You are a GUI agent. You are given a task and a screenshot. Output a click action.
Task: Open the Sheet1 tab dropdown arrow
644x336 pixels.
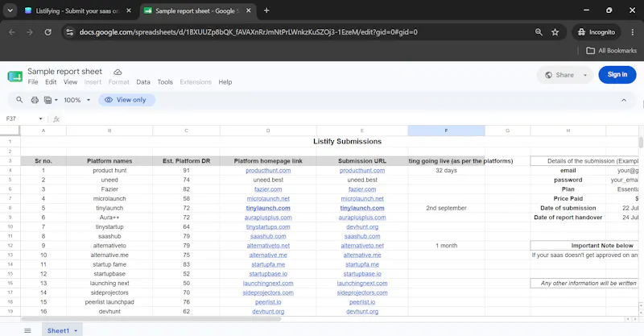tap(76, 330)
